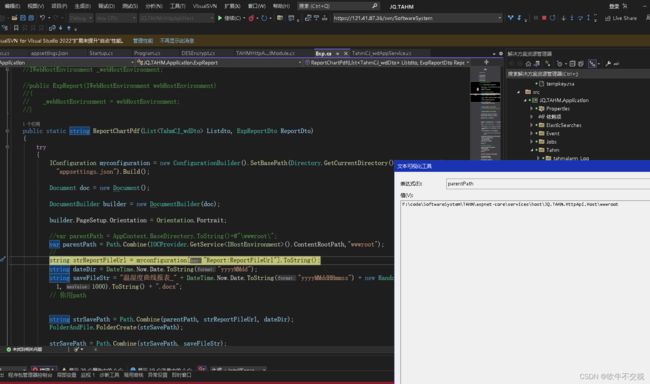Expand the ElasticSearches folder
The image size is (650, 384).
click(x=531, y=125)
